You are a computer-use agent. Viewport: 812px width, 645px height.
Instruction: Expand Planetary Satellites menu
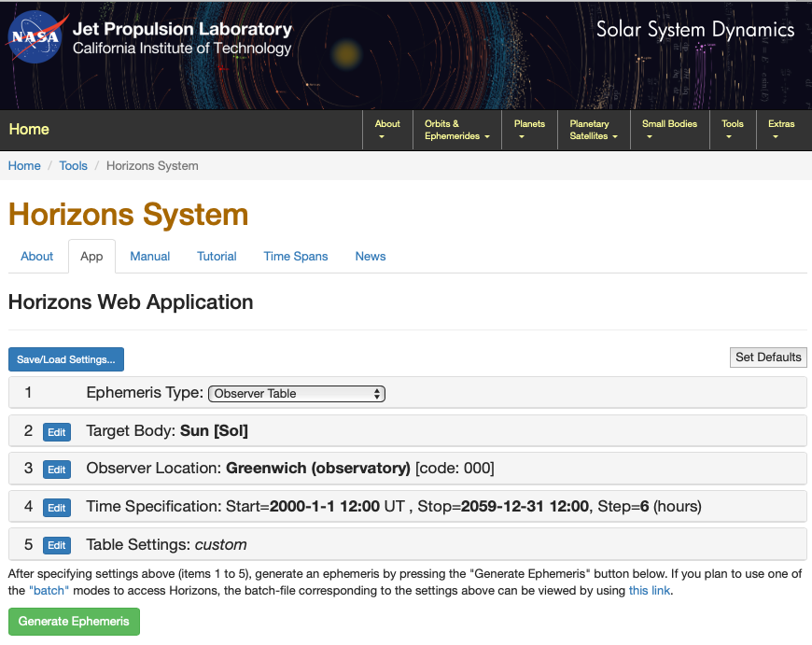(594, 130)
